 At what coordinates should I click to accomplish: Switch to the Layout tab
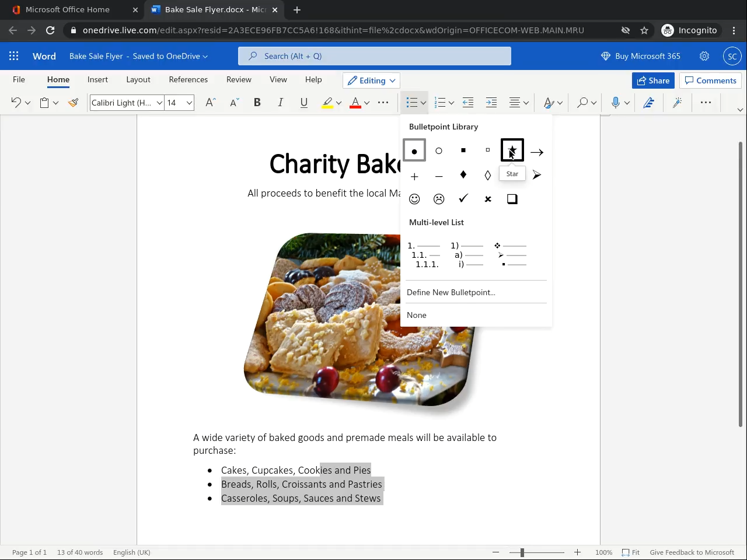(x=138, y=79)
